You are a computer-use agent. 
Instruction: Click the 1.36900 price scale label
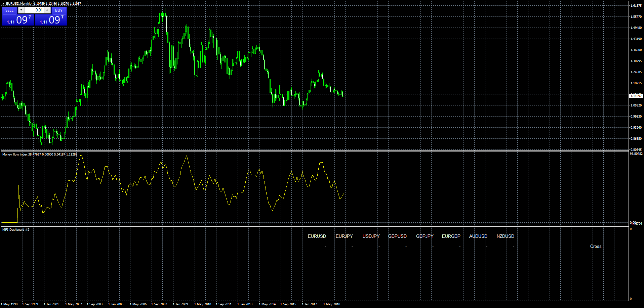(636, 50)
